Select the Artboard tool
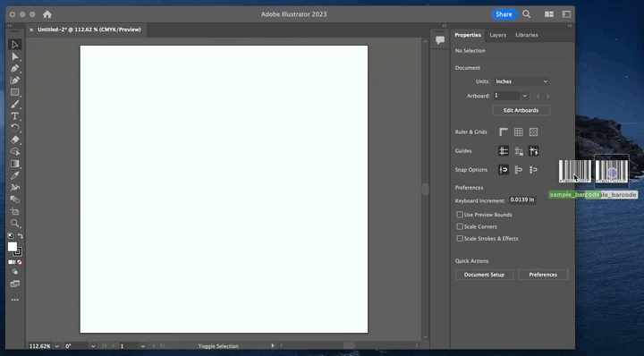 (15, 211)
